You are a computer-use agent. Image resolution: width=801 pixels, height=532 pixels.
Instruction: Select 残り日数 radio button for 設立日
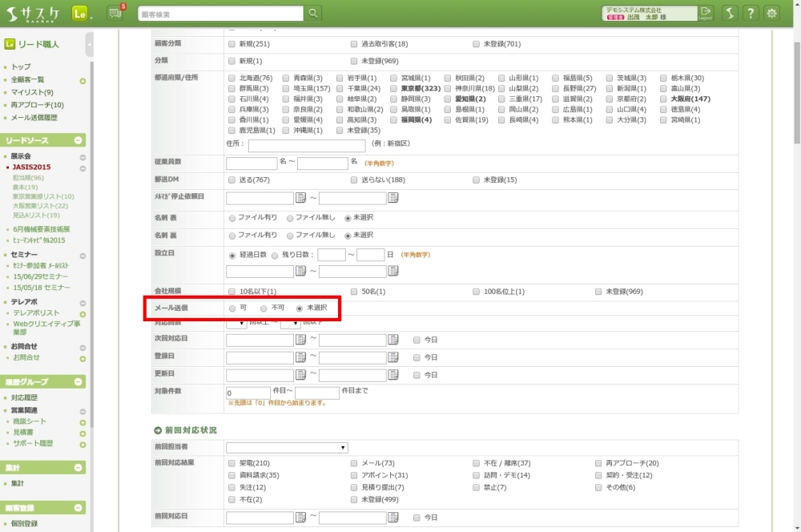coord(275,255)
